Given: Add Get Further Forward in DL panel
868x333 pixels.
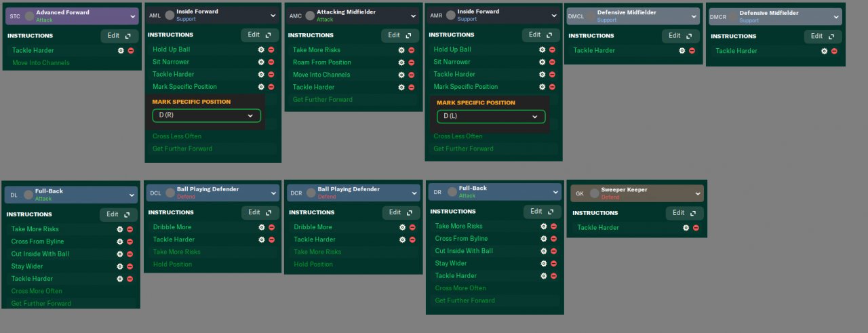Looking at the screenshot, I should pos(41,303).
